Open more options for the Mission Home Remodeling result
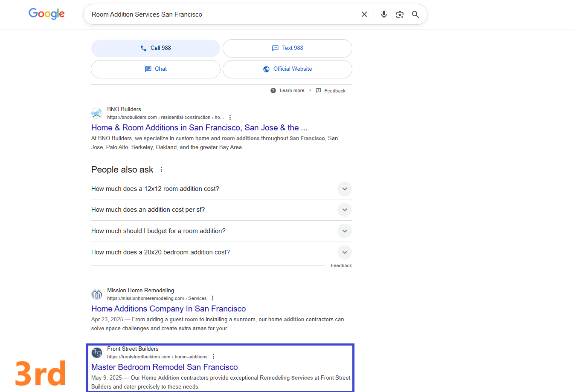The image size is (575, 392). pos(213,299)
